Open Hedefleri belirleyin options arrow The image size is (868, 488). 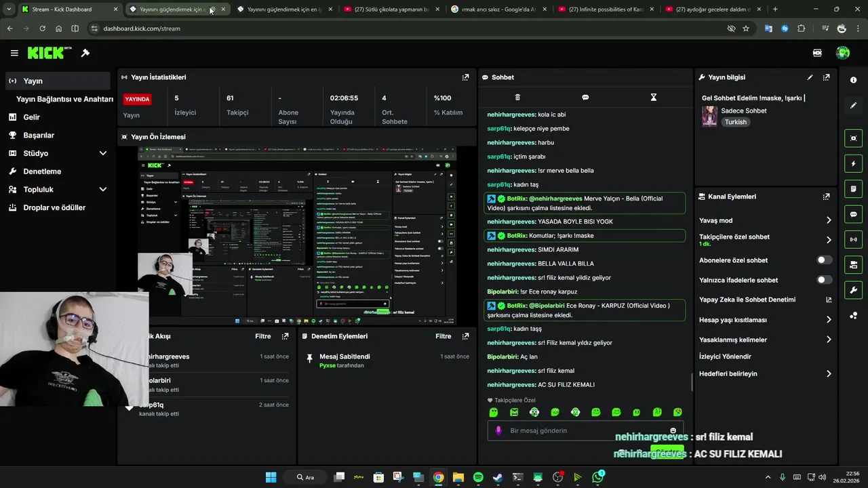829,373
